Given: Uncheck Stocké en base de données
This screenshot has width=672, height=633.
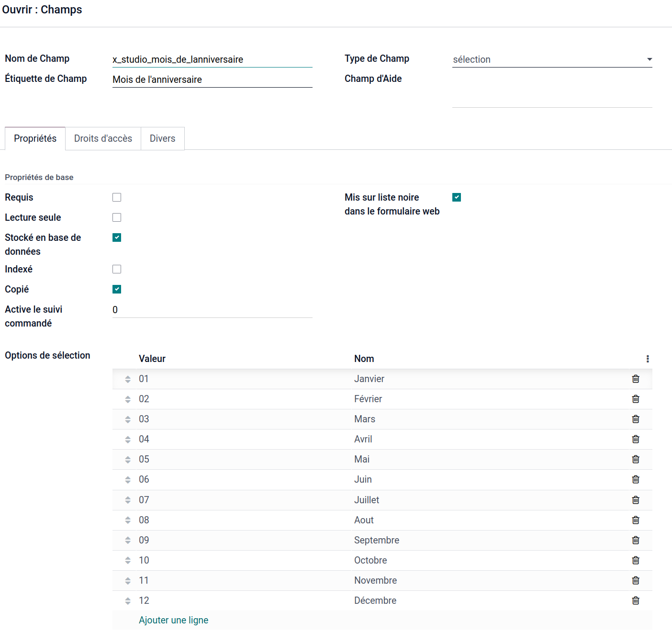Looking at the screenshot, I should click(x=117, y=237).
